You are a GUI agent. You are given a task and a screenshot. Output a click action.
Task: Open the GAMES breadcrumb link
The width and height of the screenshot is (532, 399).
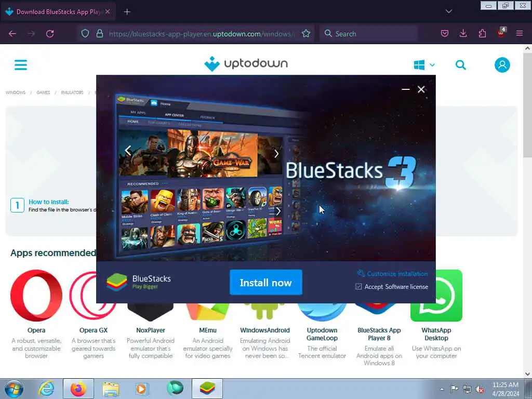43,92
